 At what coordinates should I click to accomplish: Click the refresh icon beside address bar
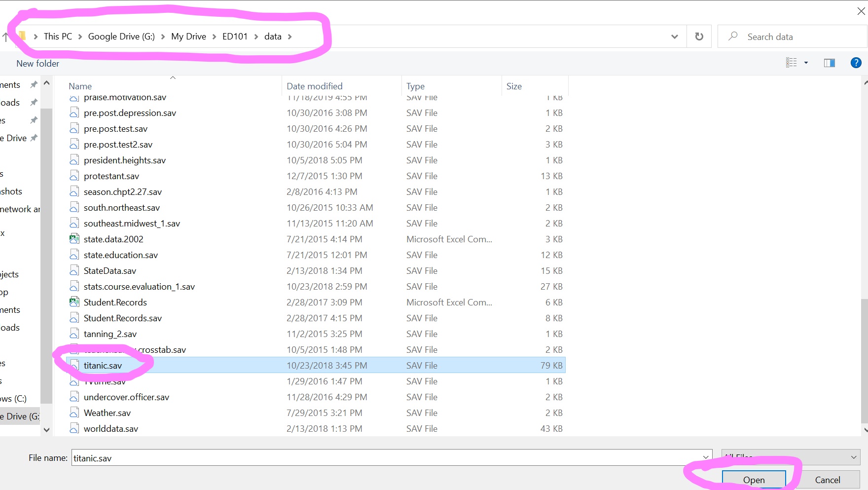point(699,37)
